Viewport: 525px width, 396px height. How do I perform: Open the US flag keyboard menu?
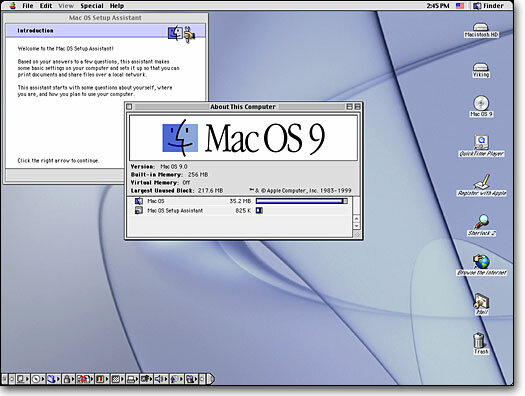[460, 6]
